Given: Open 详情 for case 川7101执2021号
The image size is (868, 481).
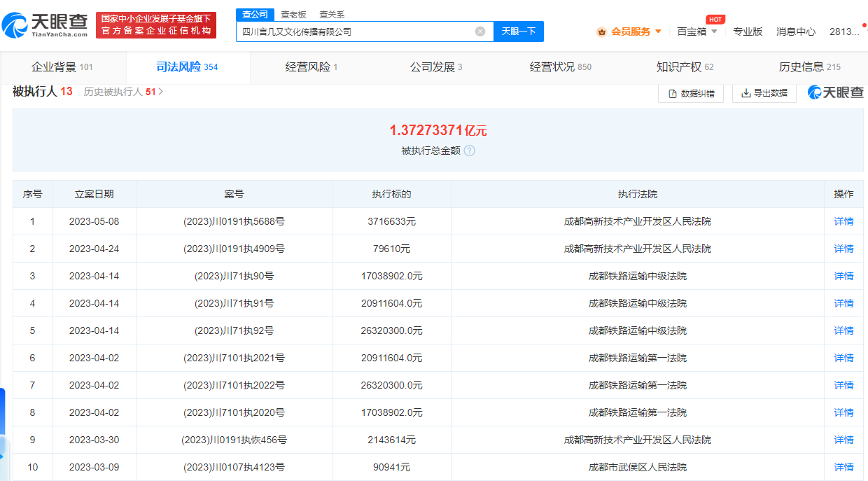Looking at the screenshot, I should click(843, 358).
